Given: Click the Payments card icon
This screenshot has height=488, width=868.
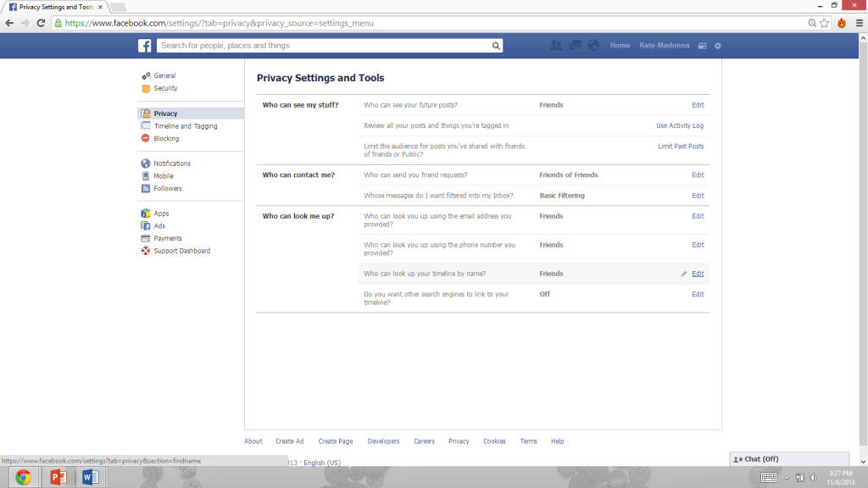Looking at the screenshot, I should 146,238.
